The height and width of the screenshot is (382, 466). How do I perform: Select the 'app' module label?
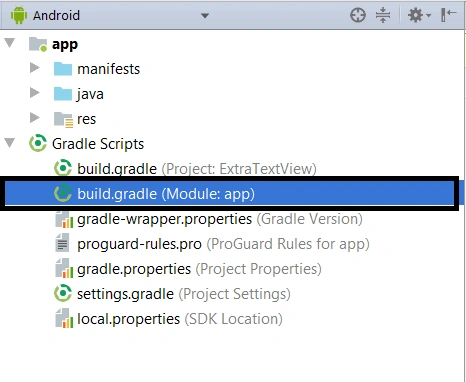pos(65,45)
